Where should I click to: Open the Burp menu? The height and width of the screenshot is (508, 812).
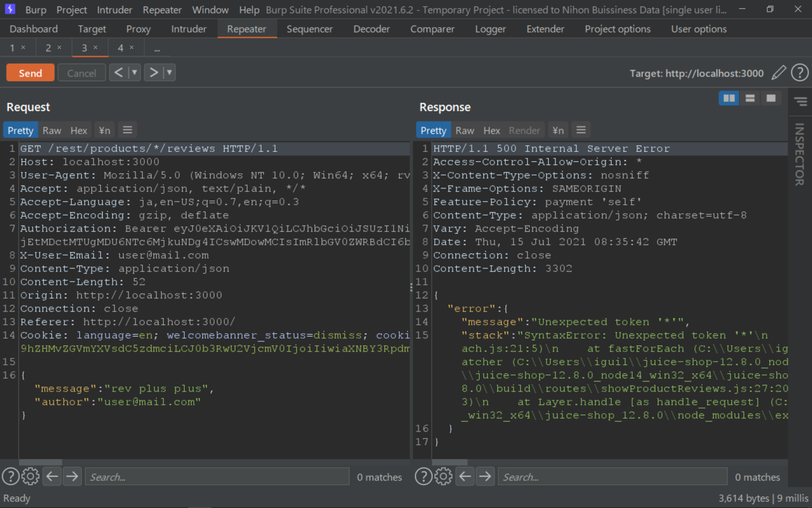pyautogui.click(x=36, y=9)
